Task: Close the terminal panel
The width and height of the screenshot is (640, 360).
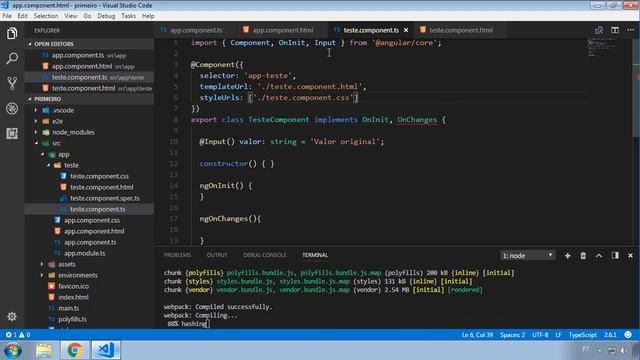Action: [x=630, y=256]
